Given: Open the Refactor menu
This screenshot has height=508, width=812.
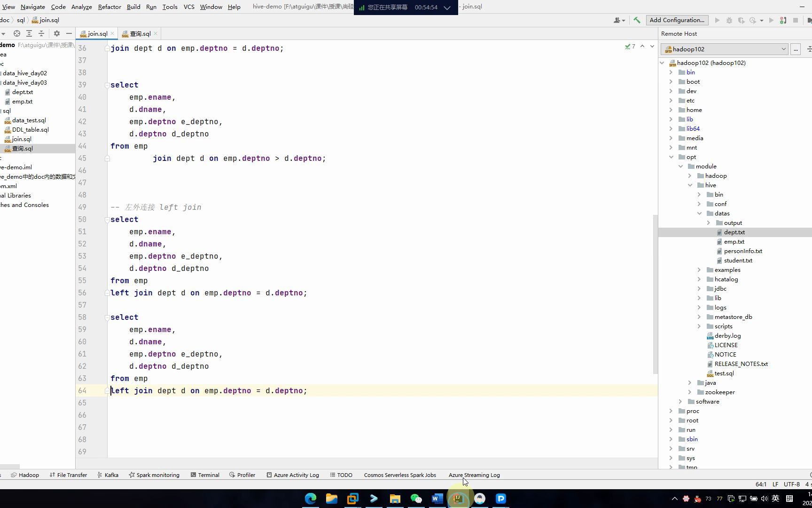Looking at the screenshot, I should 109,7.
